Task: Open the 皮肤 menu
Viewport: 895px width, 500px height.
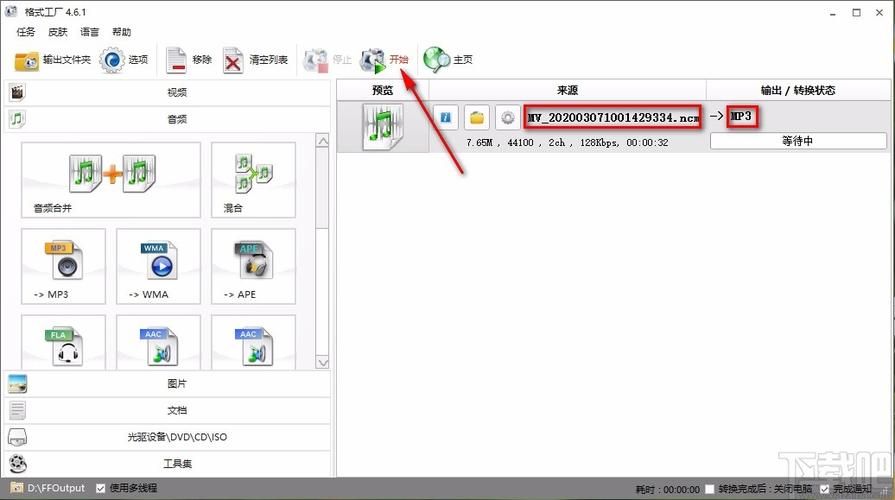Action: click(58, 32)
